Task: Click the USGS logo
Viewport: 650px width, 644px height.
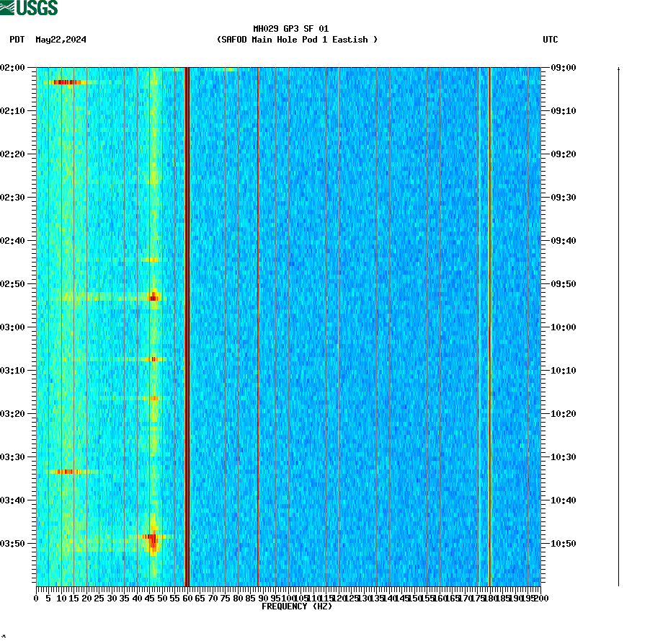Action: click(x=29, y=7)
